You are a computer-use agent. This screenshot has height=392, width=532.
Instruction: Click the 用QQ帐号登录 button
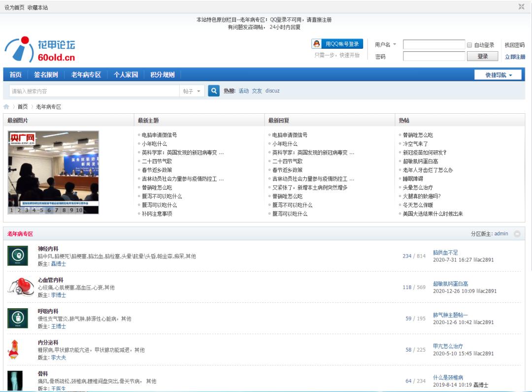tap(337, 44)
